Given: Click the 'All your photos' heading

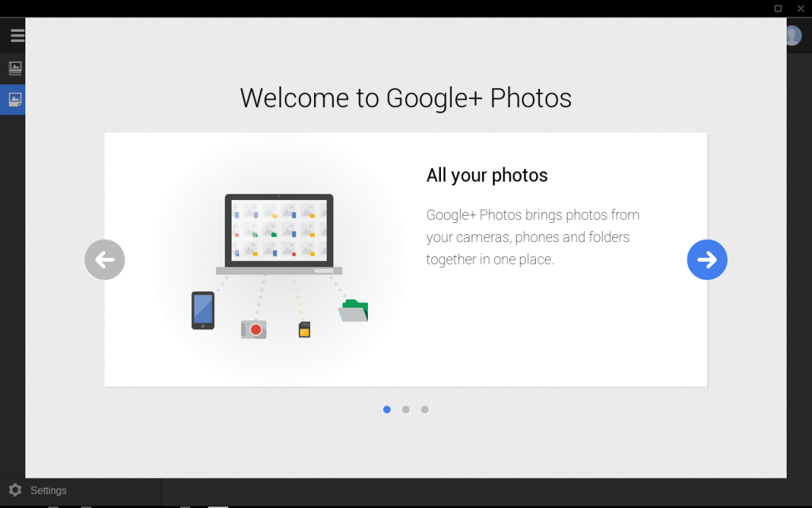Looking at the screenshot, I should 487,175.
